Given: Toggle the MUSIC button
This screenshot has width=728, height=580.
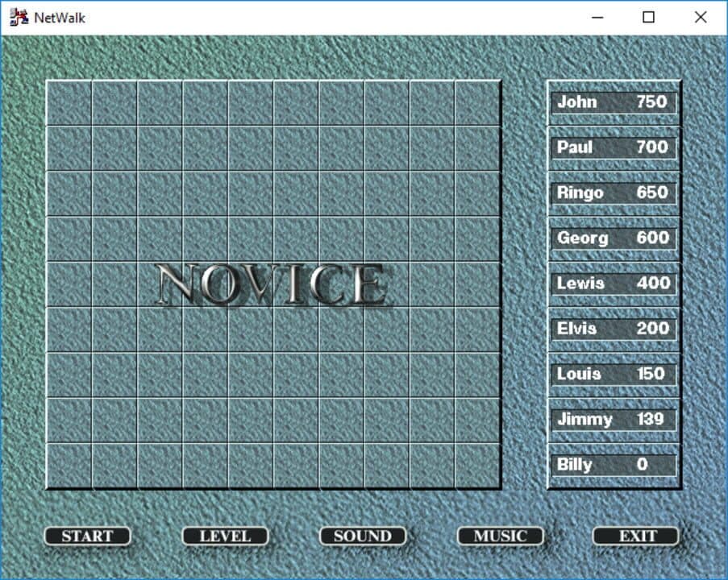Looking at the screenshot, I should pyautogui.click(x=500, y=536).
